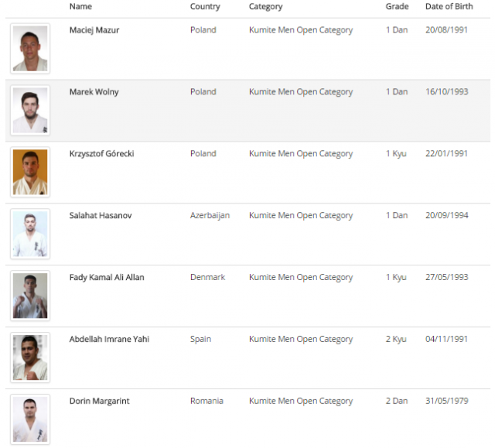This screenshot has height=448, width=495.
Task: Open the name Fady Kamal Ali Allan
Action: [x=107, y=278]
